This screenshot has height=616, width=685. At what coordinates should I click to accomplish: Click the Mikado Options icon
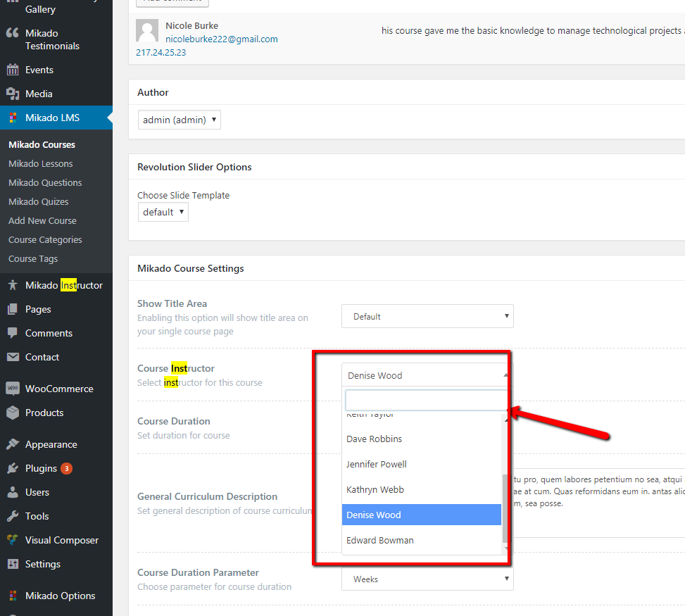click(x=13, y=596)
